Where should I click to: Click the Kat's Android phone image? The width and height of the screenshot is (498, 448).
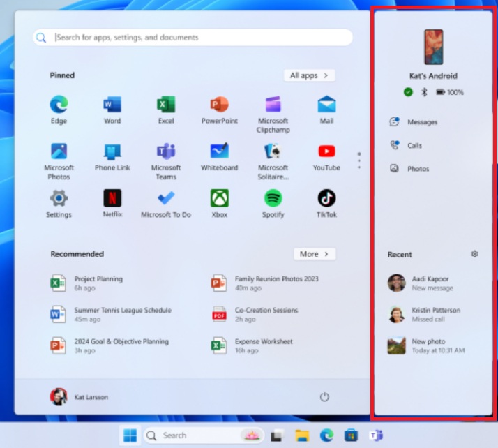pos(434,47)
